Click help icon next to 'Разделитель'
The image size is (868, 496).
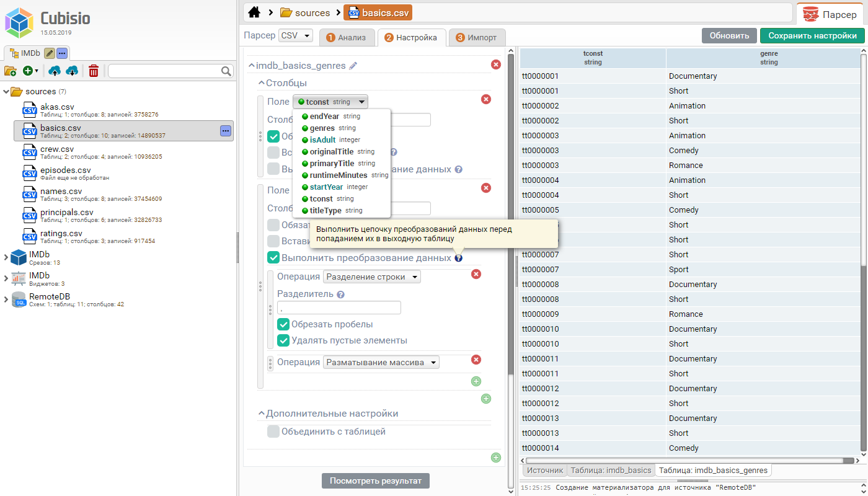340,295
